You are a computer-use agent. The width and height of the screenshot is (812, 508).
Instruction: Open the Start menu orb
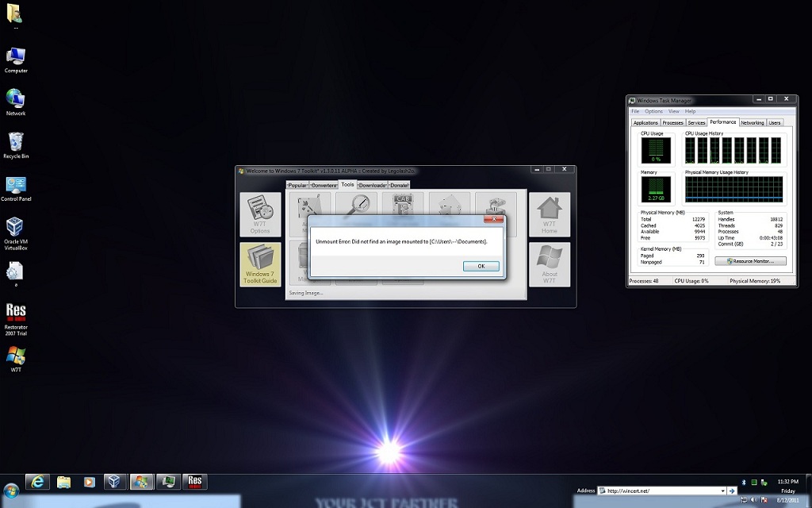click(11, 491)
